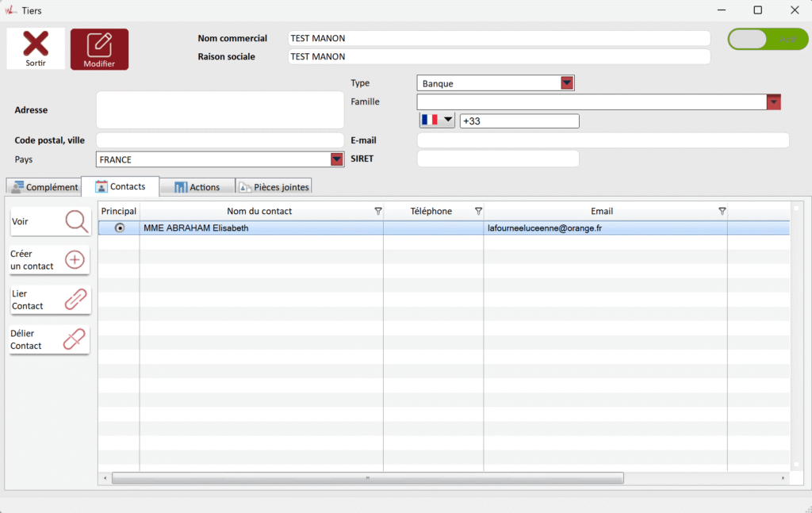Screen dimensions: 812x513
Task: Click the Téléphone column filter icon
Action: [478, 211]
